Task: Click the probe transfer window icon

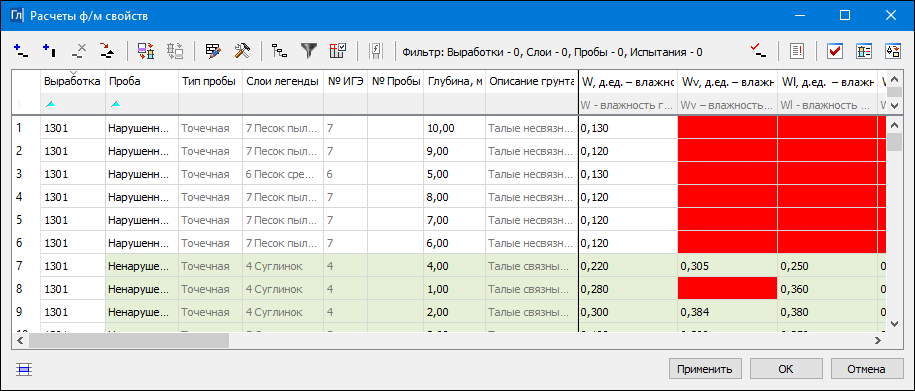Action: [x=893, y=51]
